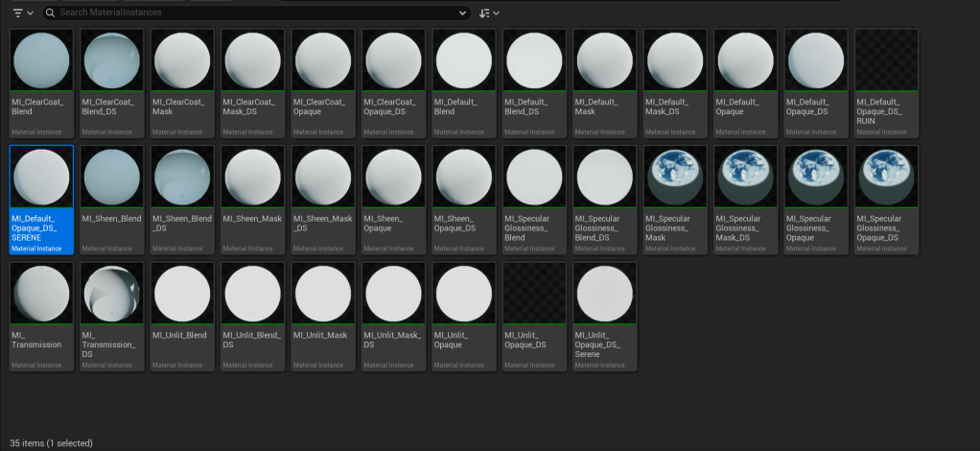Click the highlighted MI_Default_Opaque_DS_SERENE asset
The width and height of the screenshot is (980, 451).
(x=41, y=178)
